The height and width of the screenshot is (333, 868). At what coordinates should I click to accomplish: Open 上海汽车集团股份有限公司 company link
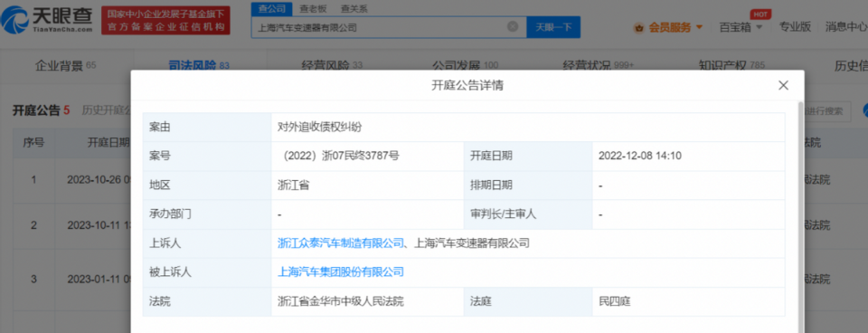341,271
